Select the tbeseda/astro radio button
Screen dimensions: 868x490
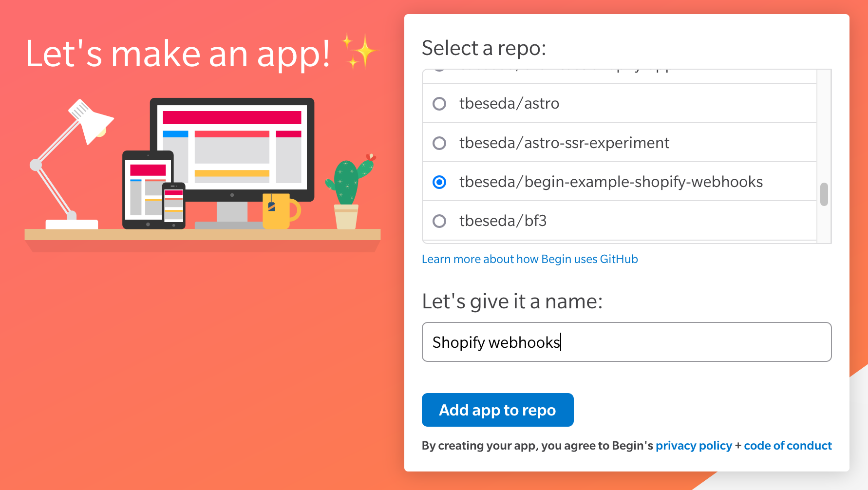click(x=439, y=104)
